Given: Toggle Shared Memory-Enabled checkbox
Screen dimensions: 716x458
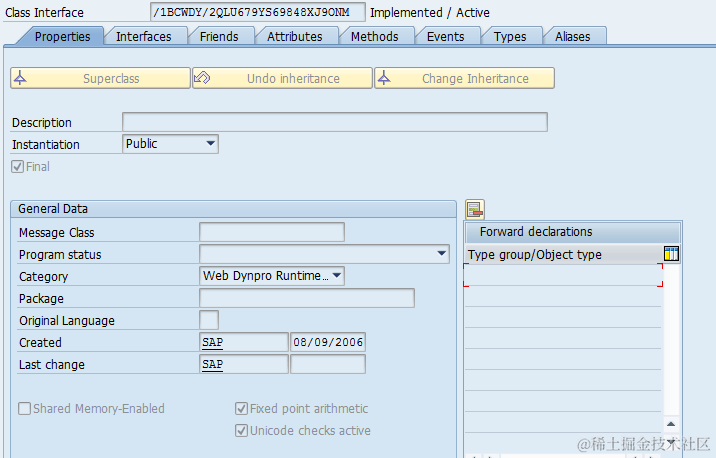Looking at the screenshot, I should click(25, 408).
